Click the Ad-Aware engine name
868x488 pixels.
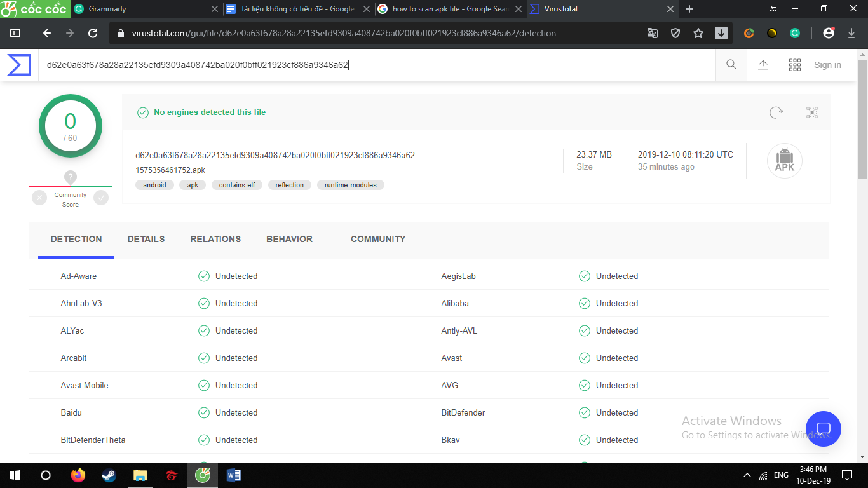point(79,276)
